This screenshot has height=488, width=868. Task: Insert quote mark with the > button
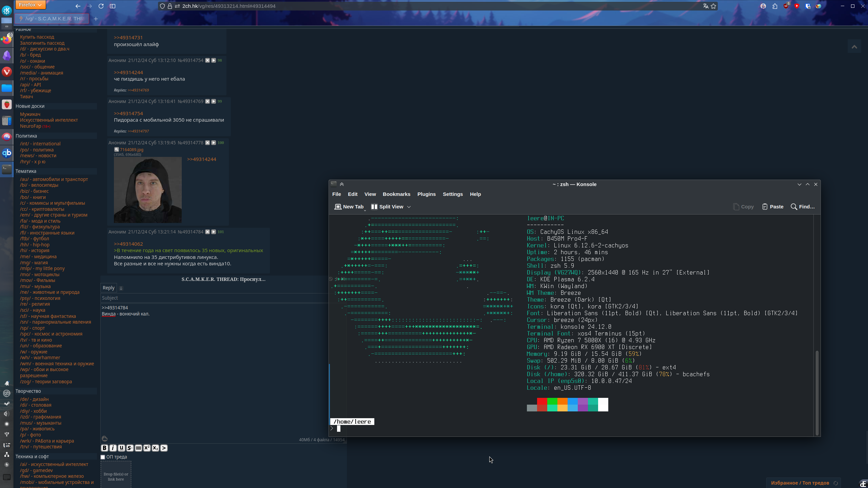164,448
